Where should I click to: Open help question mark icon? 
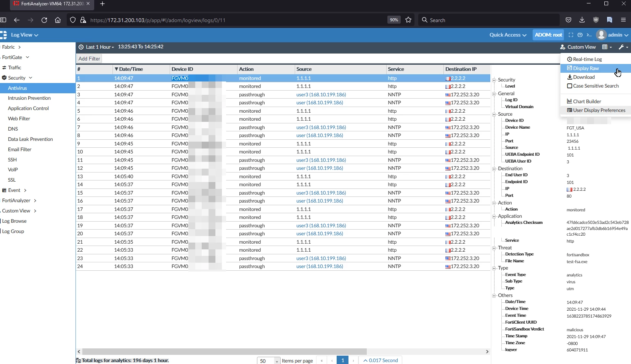tap(580, 35)
